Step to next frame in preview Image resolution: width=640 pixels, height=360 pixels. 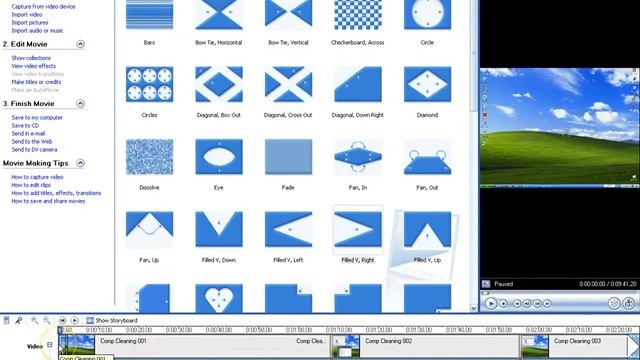[537, 303]
